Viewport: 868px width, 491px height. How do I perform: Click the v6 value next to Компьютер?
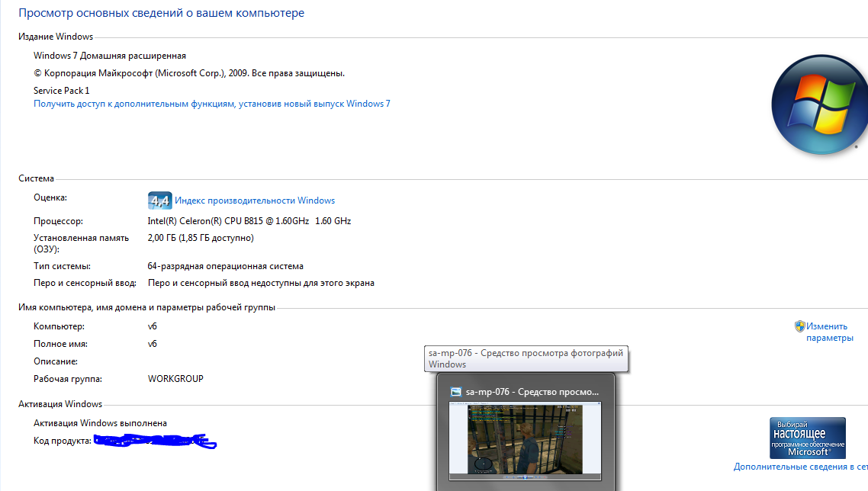click(x=153, y=326)
